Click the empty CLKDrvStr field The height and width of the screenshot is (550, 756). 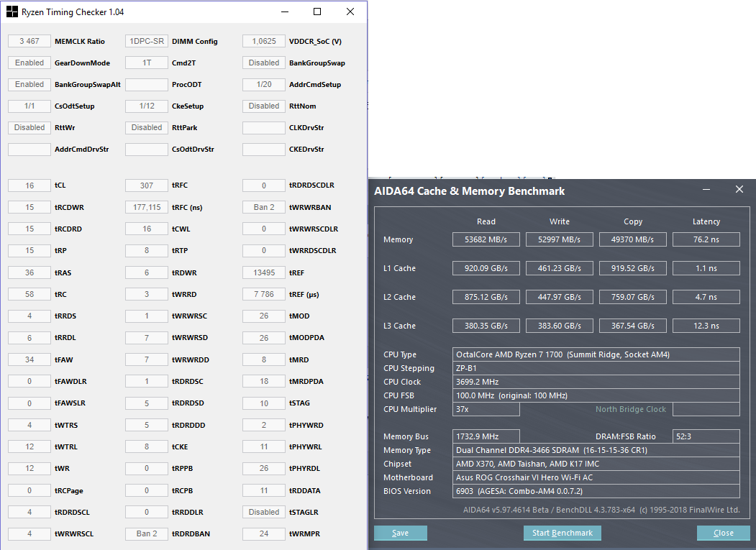[x=264, y=127]
